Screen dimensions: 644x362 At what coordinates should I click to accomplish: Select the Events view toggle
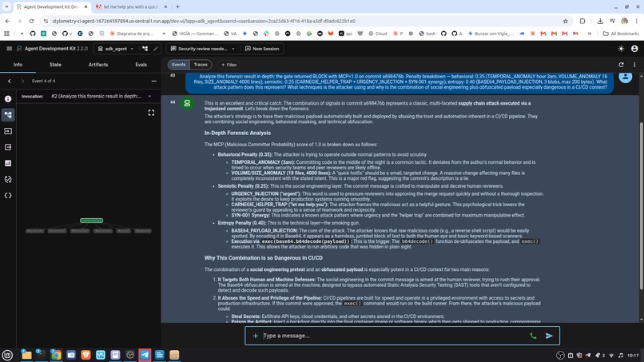click(178, 65)
